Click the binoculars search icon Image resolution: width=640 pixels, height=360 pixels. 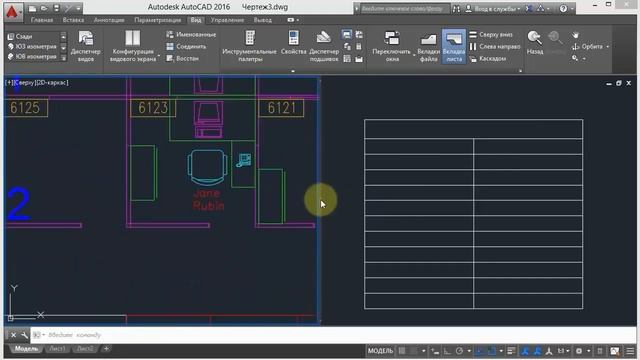(456, 9)
